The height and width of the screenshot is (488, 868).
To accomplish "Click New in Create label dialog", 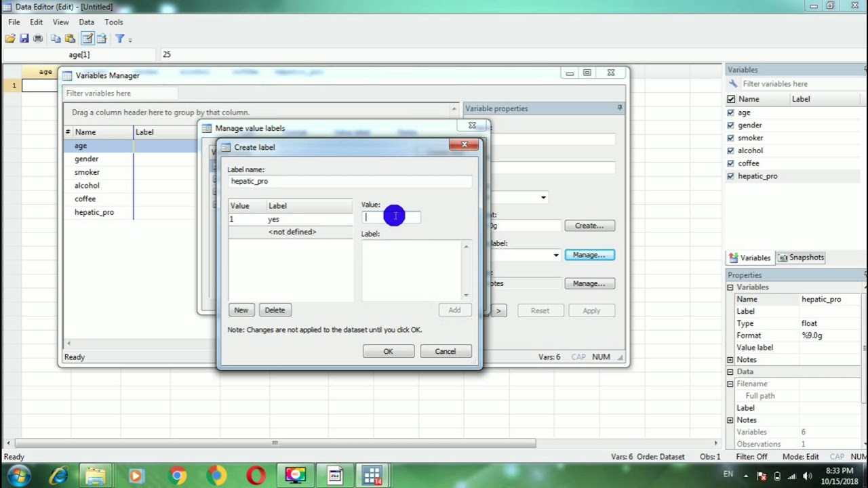I will (241, 310).
